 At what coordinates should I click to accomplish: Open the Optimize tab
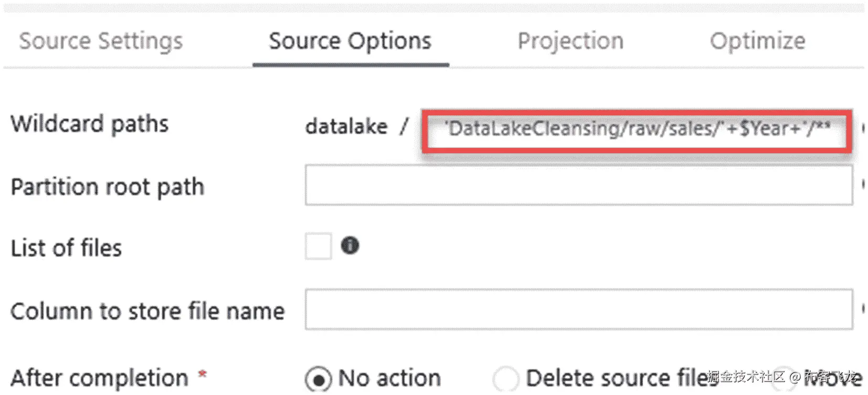click(757, 41)
